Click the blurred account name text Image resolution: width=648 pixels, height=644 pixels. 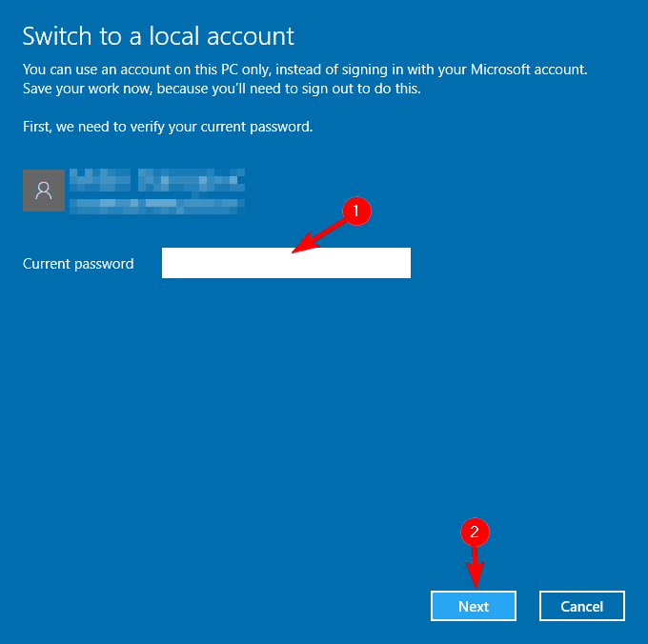(157, 180)
